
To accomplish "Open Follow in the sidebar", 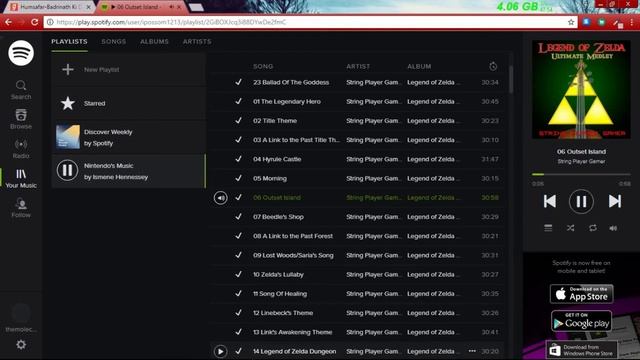I will point(21,208).
